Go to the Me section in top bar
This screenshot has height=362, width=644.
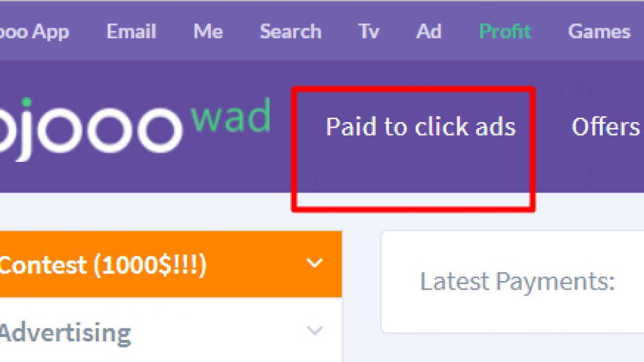pyautogui.click(x=208, y=32)
